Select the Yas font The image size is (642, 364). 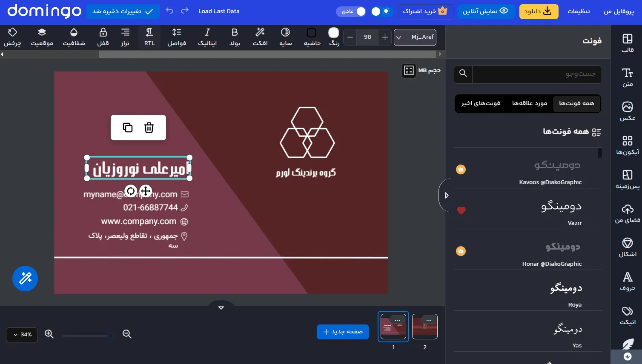(528, 332)
